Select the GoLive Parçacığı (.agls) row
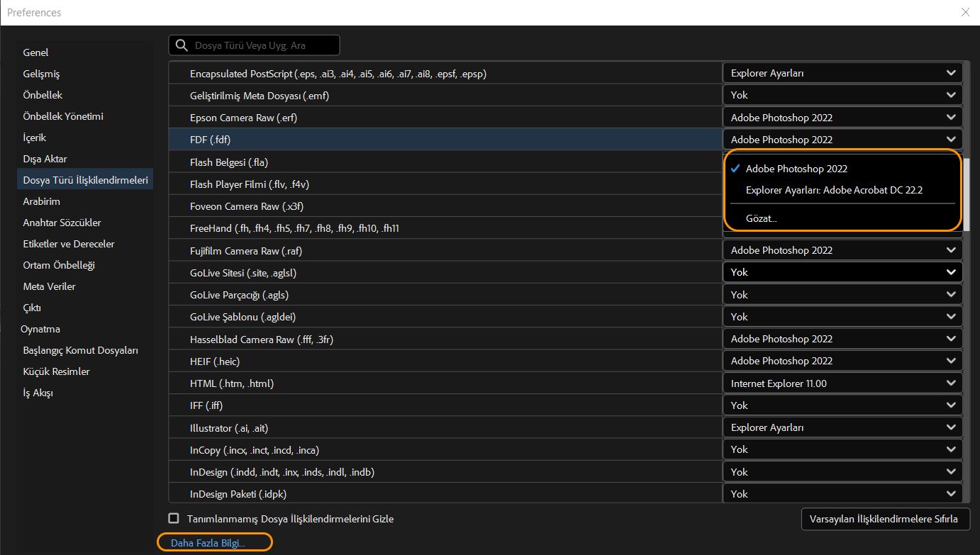This screenshot has height=555, width=980. point(445,295)
